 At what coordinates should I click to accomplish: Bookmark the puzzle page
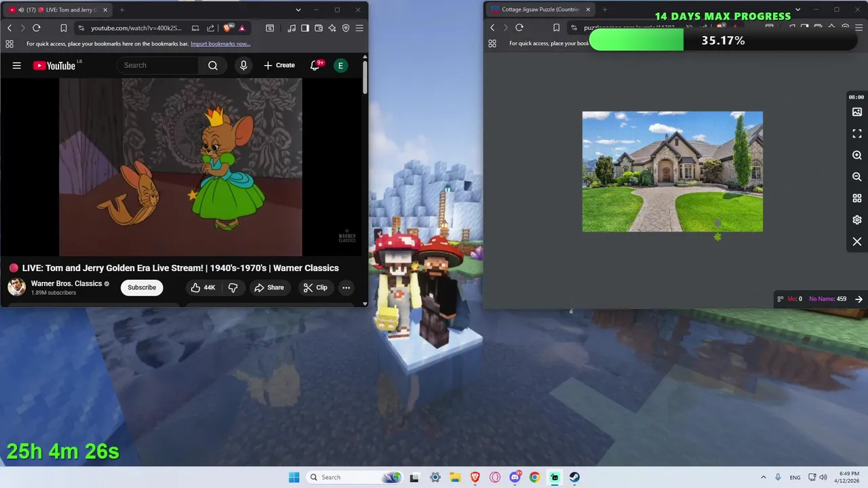point(556,28)
